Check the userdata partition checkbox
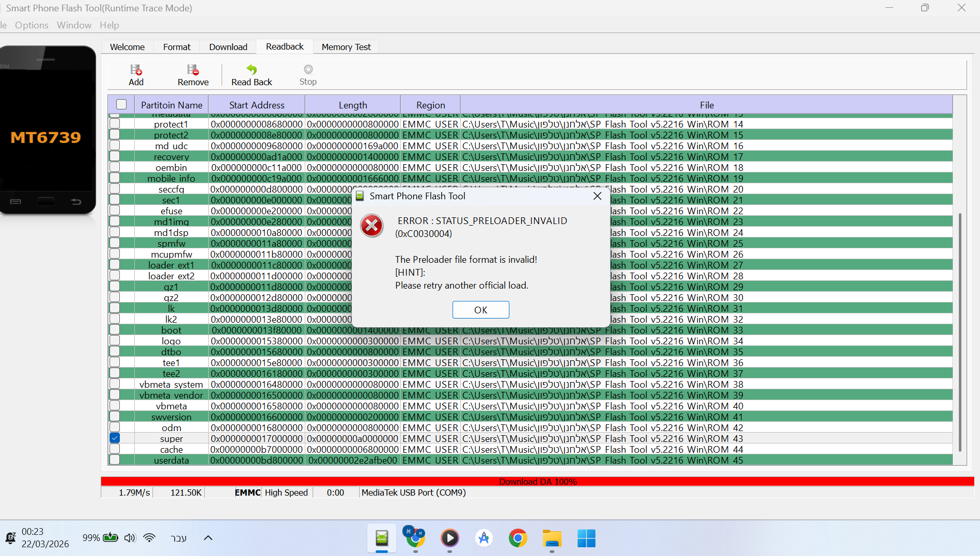Viewport: 980px width, 556px height. coord(115,460)
